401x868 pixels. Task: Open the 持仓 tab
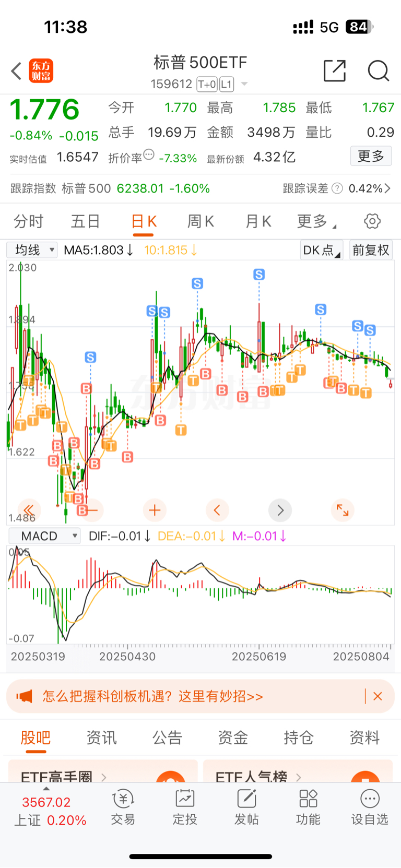[x=299, y=738]
